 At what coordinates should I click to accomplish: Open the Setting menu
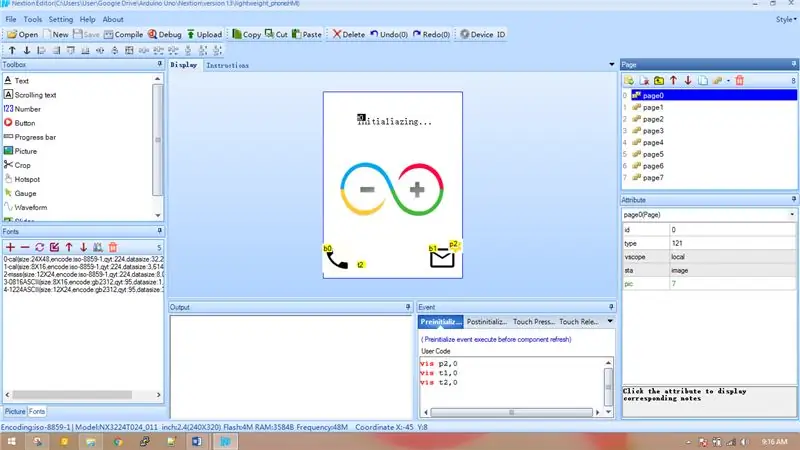pos(61,19)
